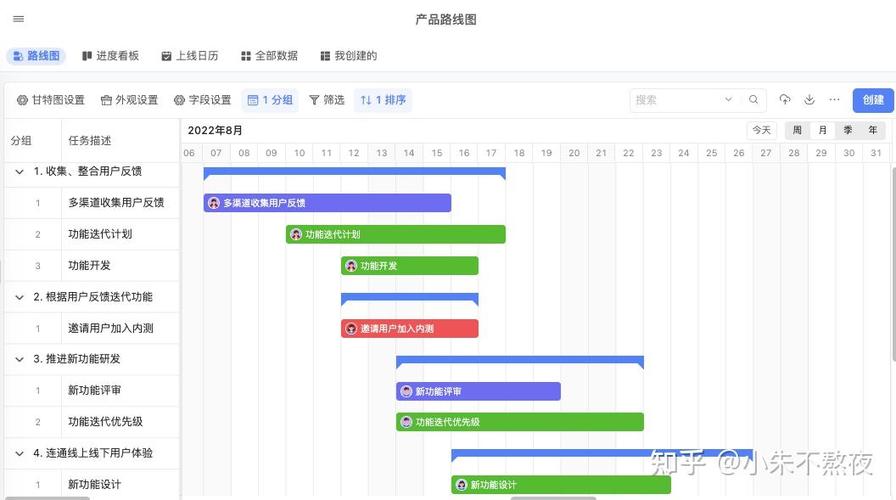
Task: Jump to 今天 in the timeline
Action: pos(761,130)
